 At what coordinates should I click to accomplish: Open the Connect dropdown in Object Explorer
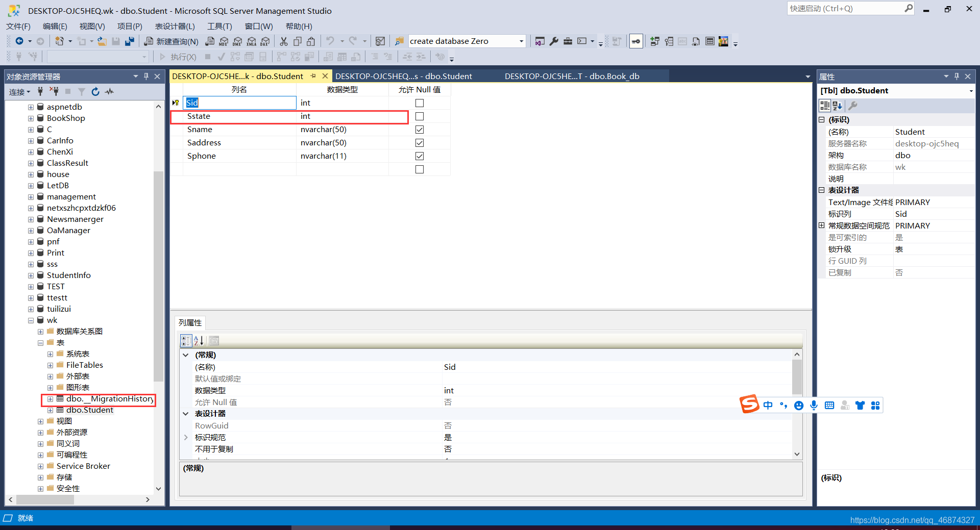20,92
